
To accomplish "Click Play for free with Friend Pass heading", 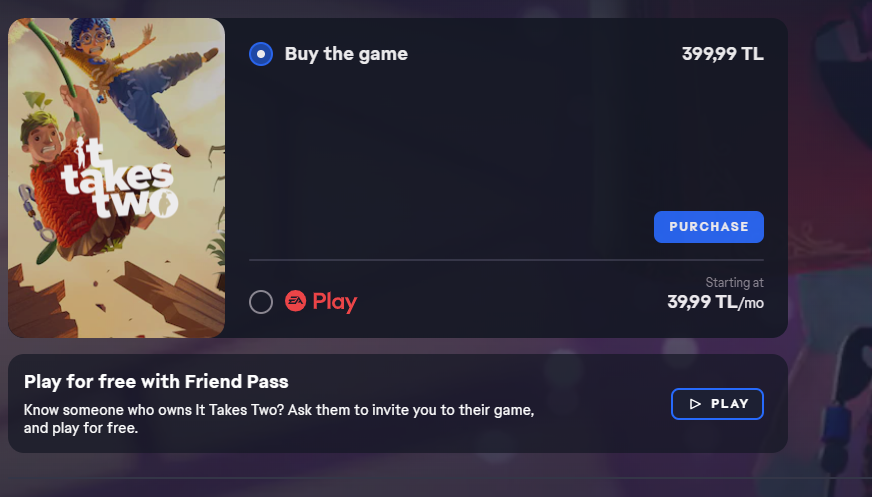I will click(x=156, y=381).
